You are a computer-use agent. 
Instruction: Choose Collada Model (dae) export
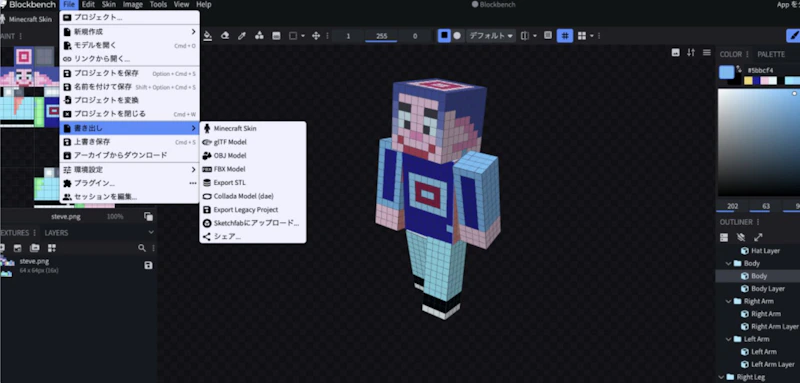(253, 196)
